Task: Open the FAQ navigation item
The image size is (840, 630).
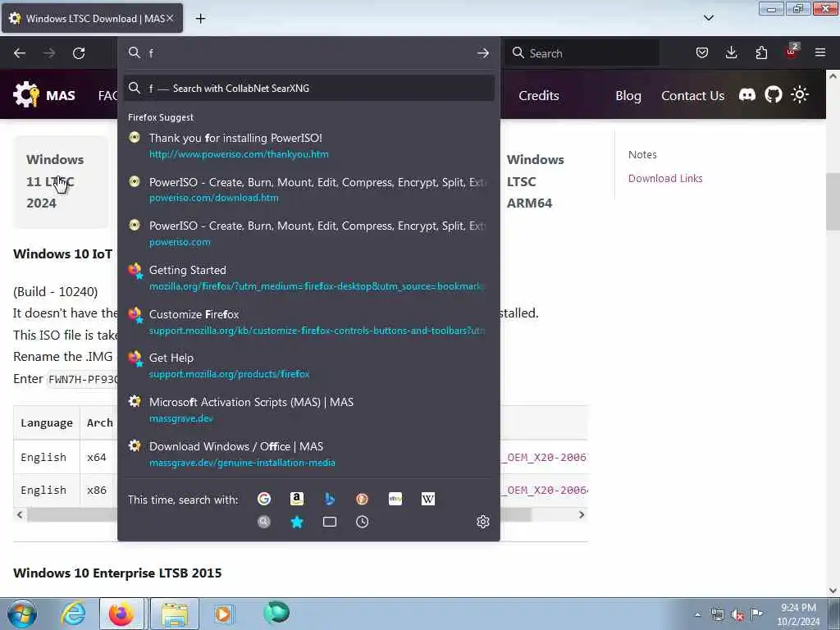Action: (107, 95)
